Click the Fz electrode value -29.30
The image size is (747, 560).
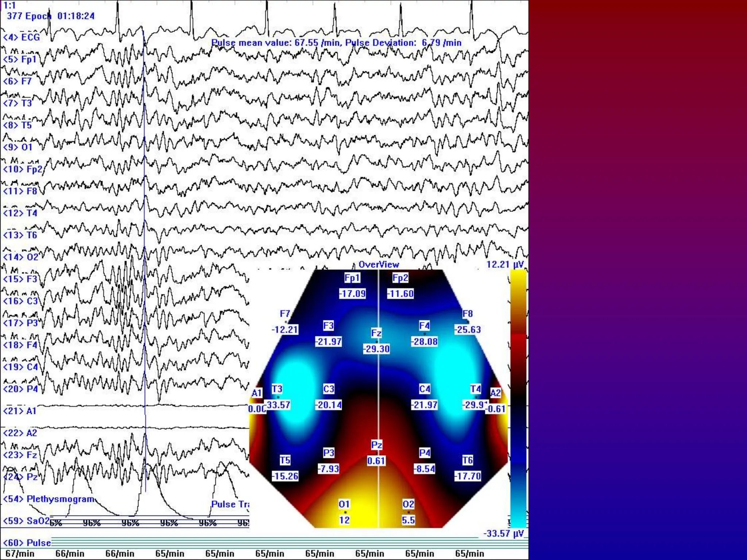(376, 349)
